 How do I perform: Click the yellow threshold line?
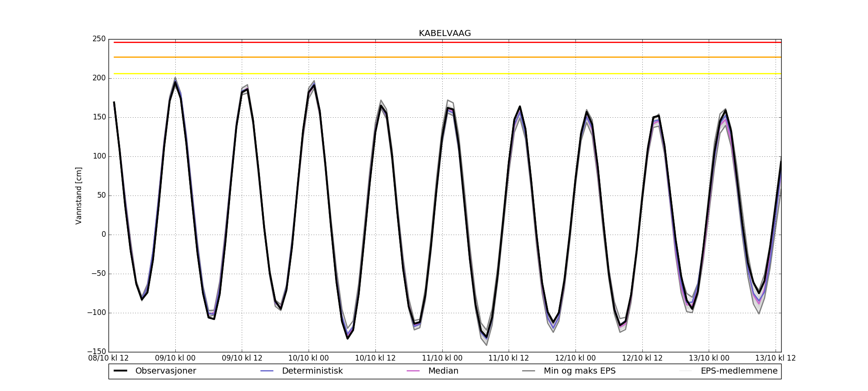(434, 73)
